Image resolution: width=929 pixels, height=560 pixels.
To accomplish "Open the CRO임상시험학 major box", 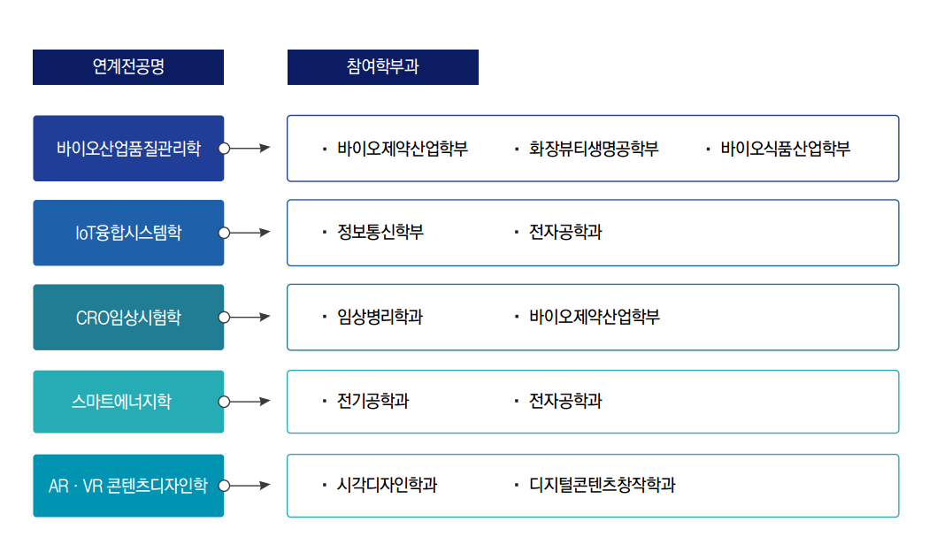I will (128, 318).
